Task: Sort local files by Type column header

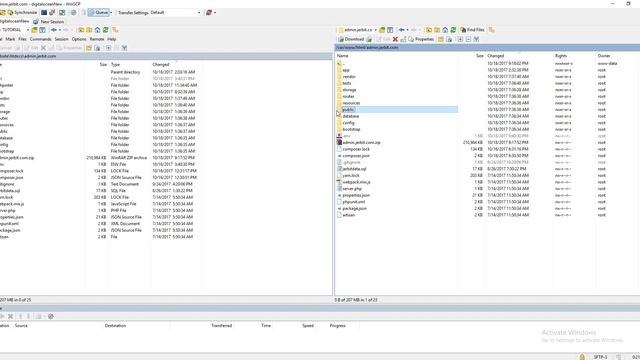Action: click(x=116, y=64)
